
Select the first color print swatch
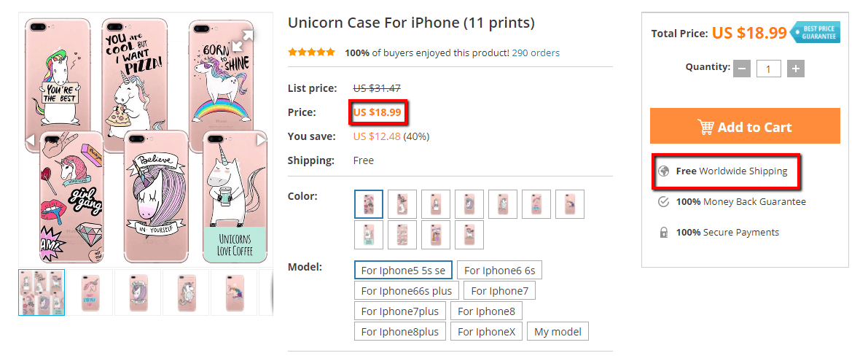click(x=369, y=204)
